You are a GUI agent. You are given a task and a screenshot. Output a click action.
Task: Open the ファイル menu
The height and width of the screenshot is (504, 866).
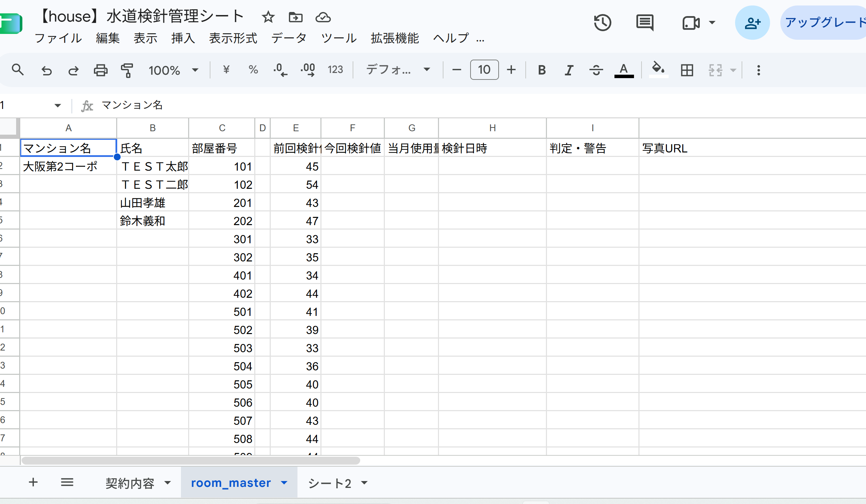(58, 38)
